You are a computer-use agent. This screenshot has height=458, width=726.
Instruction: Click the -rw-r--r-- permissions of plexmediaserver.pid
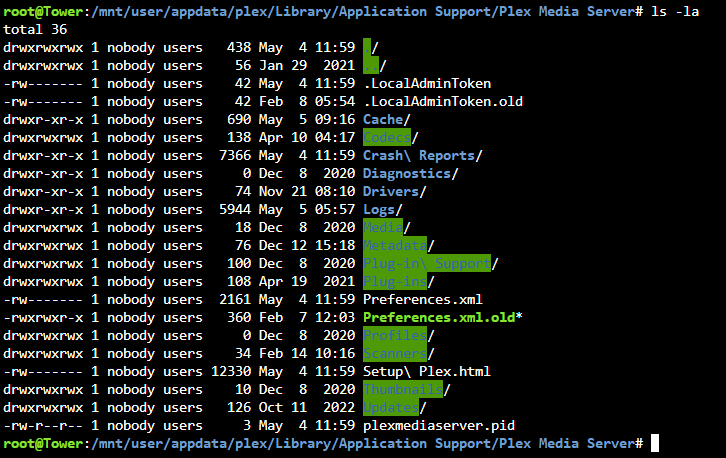pyautogui.click(x=44, y=426)
